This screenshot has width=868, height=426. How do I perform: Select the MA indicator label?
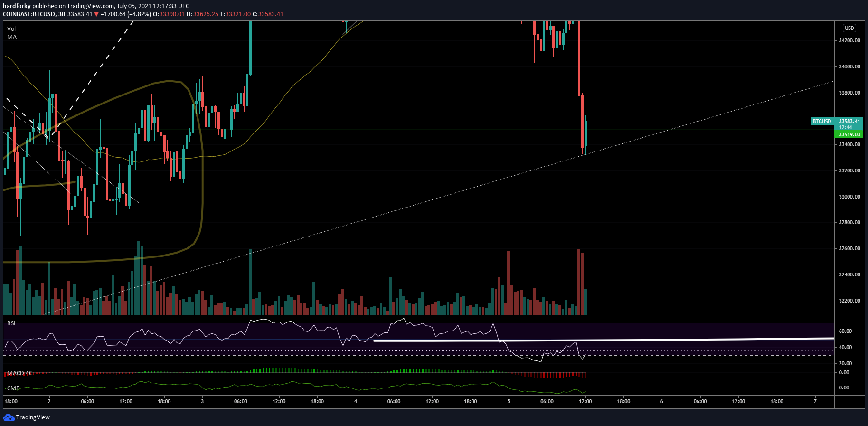(12, 37)
